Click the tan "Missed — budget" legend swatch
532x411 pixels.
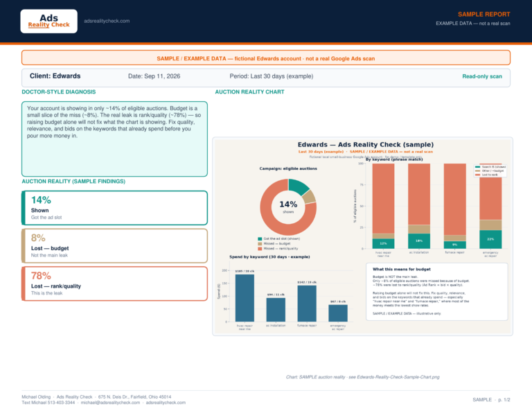pos(260,244)
